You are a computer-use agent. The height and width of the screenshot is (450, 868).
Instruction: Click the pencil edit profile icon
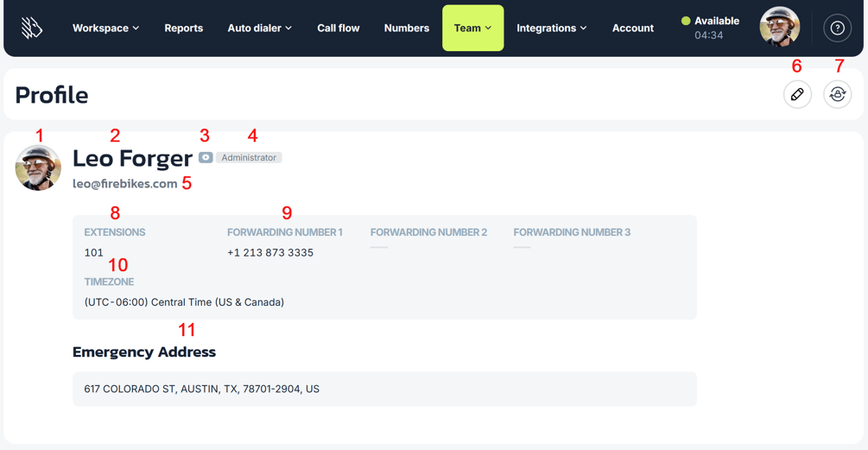(x=797, y=94)
